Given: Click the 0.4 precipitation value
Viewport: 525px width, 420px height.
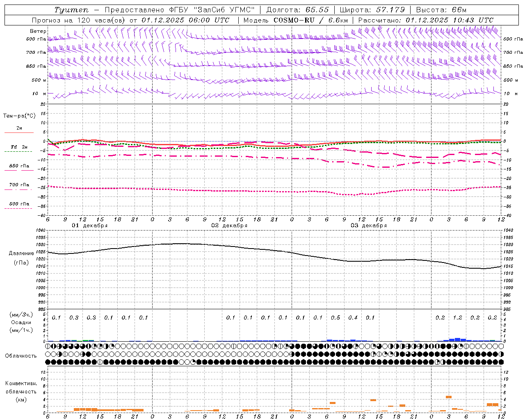Looking at the screenshot, I should pos(353,318).
